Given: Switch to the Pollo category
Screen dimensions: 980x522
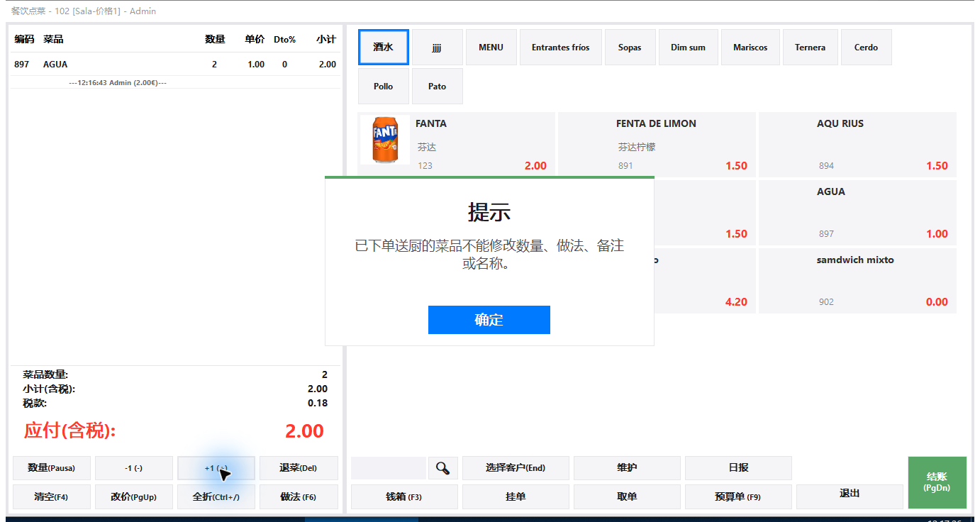Looking at the screenshot, I should tap(384, 87).
